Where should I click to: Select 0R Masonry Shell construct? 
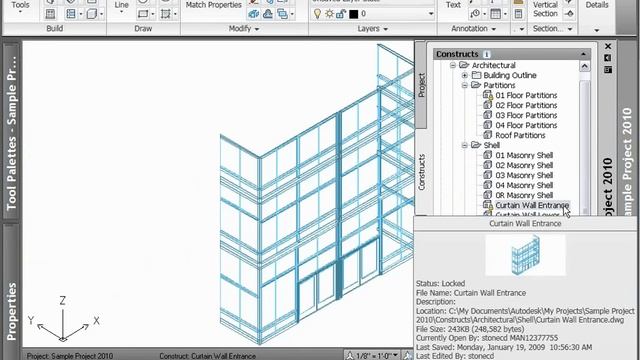pyautogui.click(x=524, y=195)
